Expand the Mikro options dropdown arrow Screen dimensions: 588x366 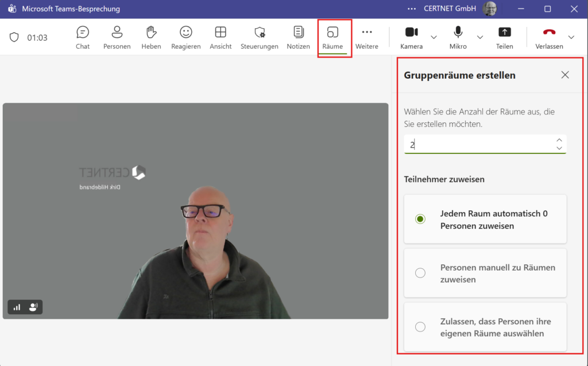pos(480,37)
